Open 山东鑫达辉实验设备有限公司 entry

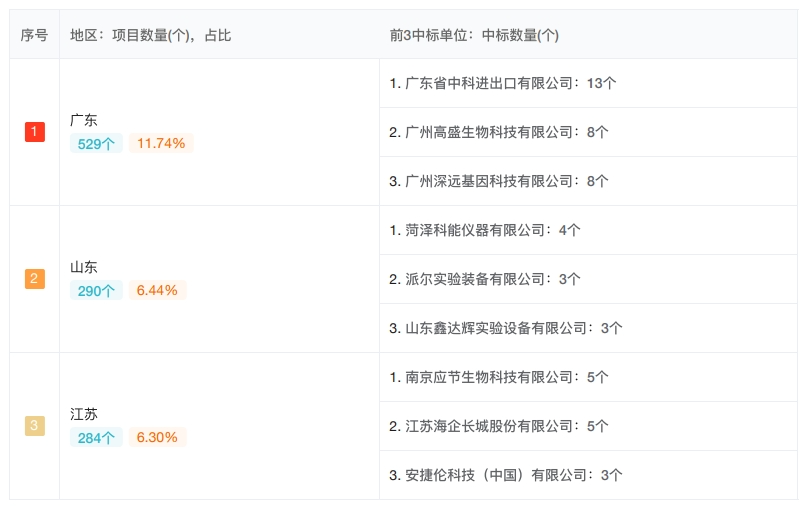click(x=588, y=328)
